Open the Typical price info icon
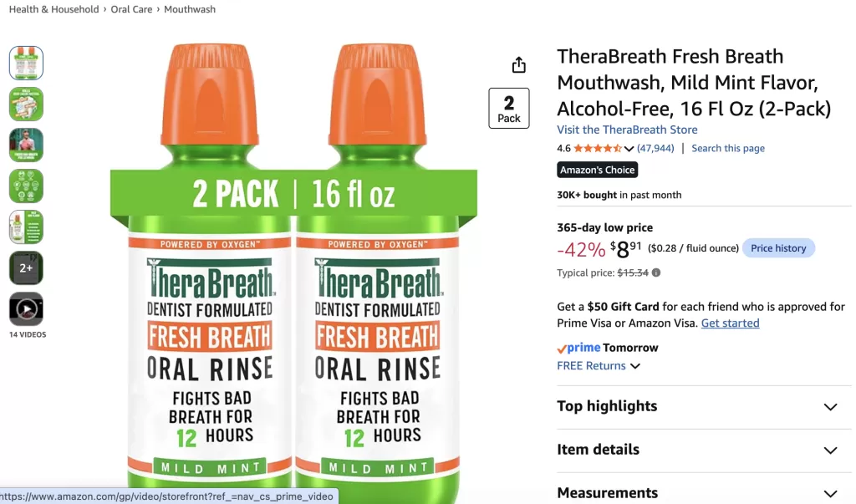 [x=656, y=272]
